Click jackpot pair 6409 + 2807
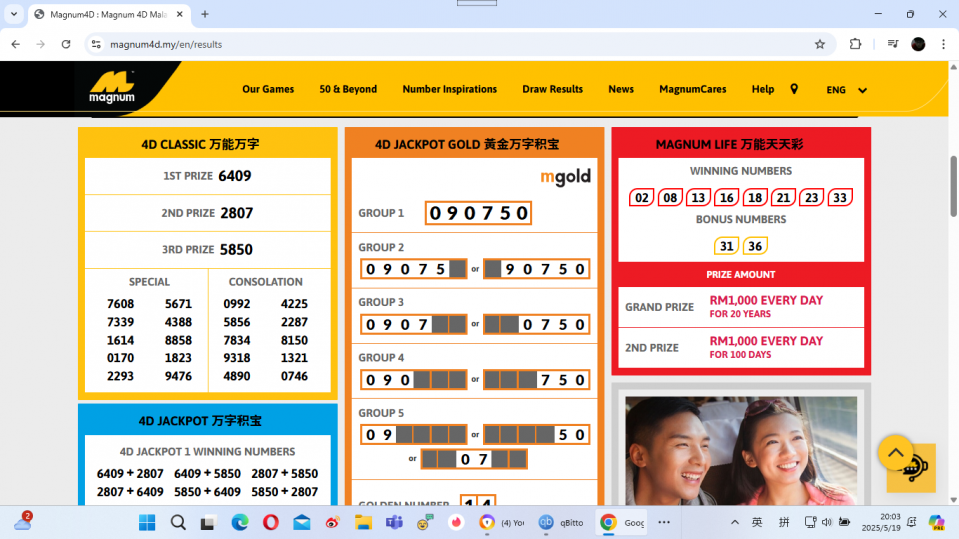The image size is (959, 539). [x=130, y=474]
